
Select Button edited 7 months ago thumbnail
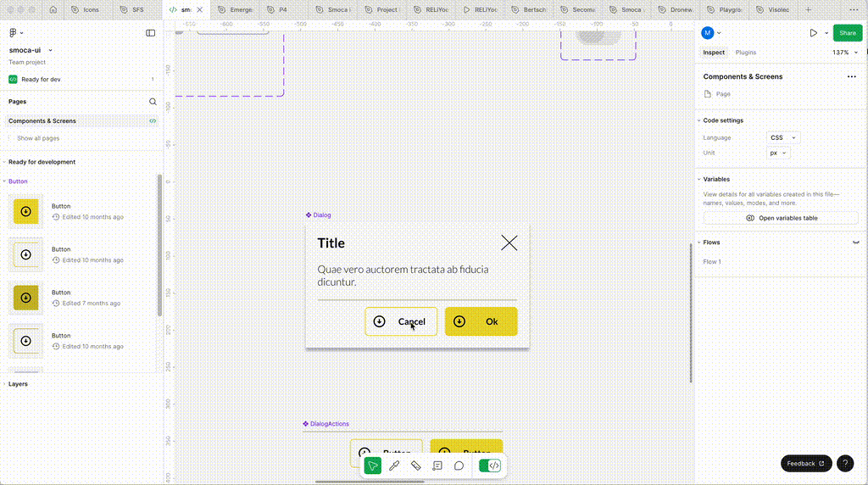pyautogui.click(x=25, y=298)
